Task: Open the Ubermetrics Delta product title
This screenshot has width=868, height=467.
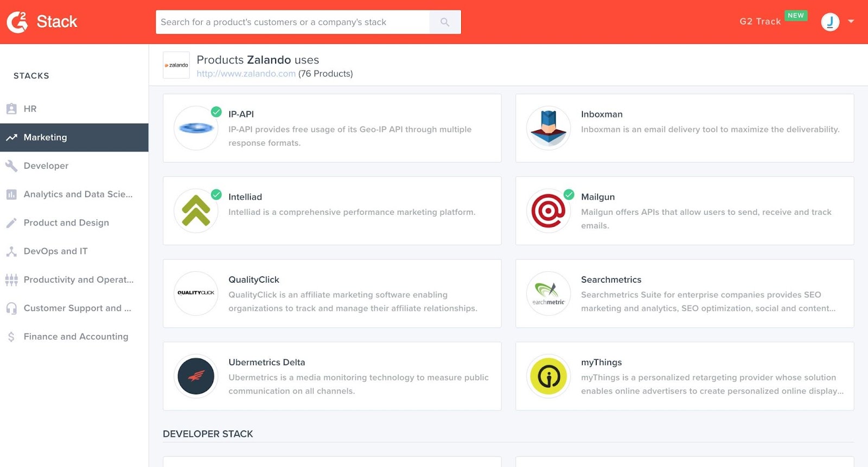Action: point(267,362)
